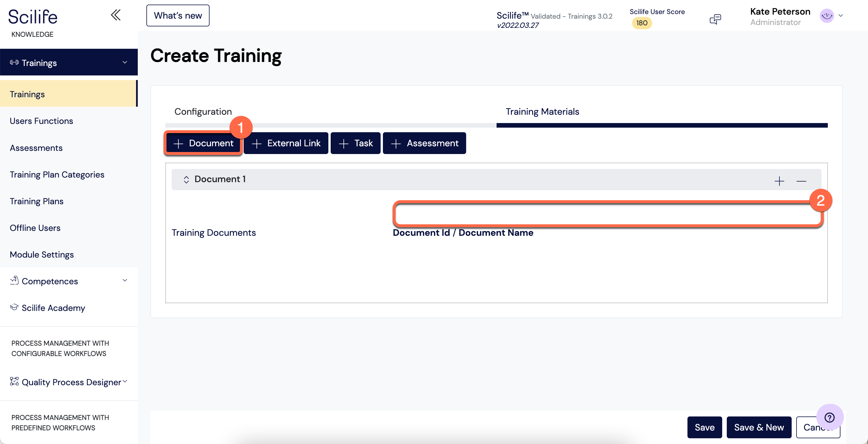Click the Training Documents label
This screenshot has height=444, width=868.
[214, 233]
